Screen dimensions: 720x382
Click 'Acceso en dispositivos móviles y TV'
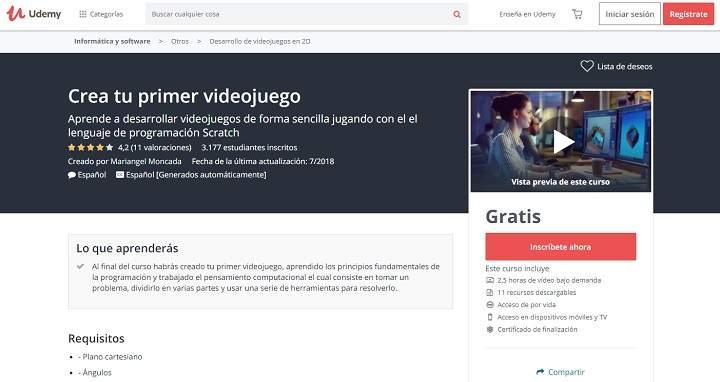[x=552, y=317]
